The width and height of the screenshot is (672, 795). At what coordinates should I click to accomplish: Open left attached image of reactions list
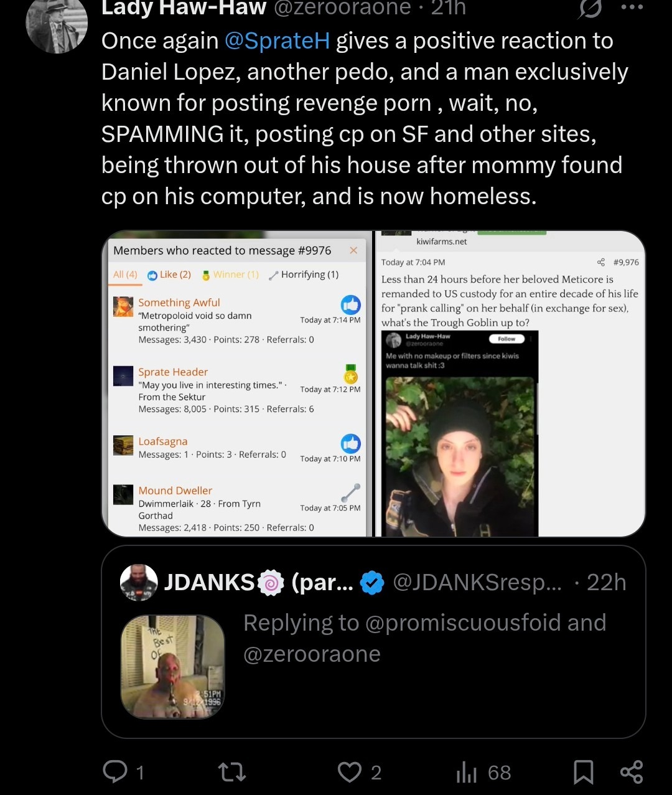(x=237, y=384)
